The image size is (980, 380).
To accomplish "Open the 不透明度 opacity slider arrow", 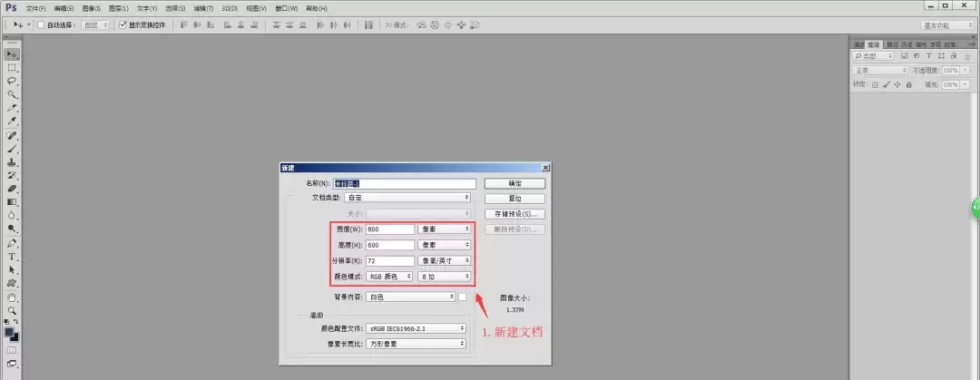I will coord(965,71).
